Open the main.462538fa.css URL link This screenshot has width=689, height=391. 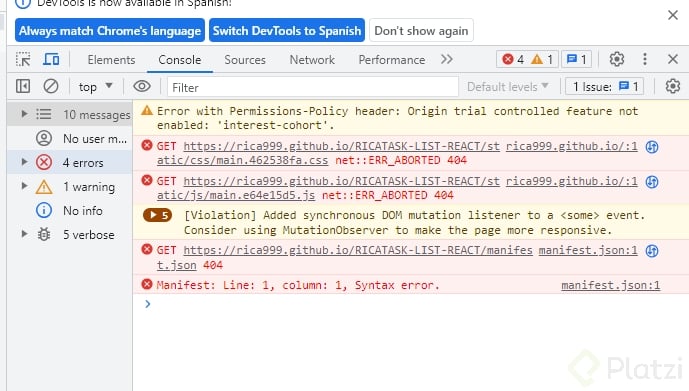(328, 153)
